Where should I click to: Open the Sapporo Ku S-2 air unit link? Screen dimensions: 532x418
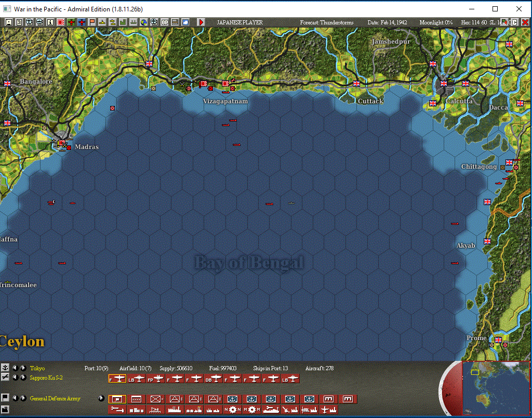click(46, 377)
